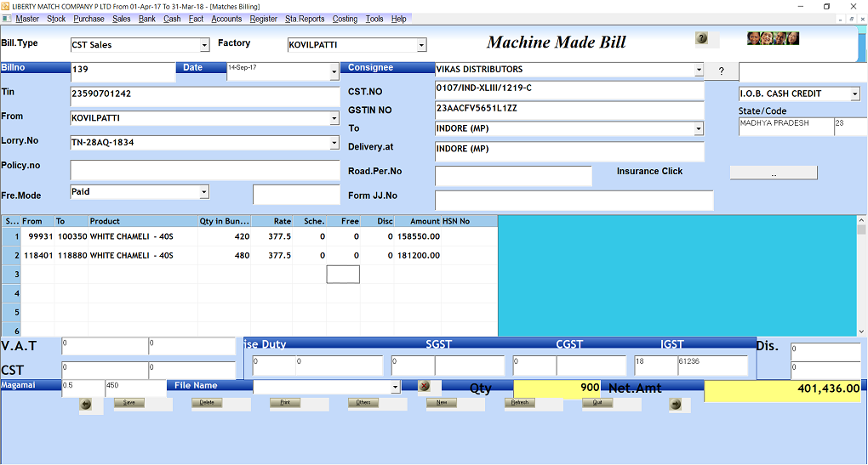The image size is (868, 465).
Task: Open the Lorry No dropdown list
Action: tap(334, 143)
